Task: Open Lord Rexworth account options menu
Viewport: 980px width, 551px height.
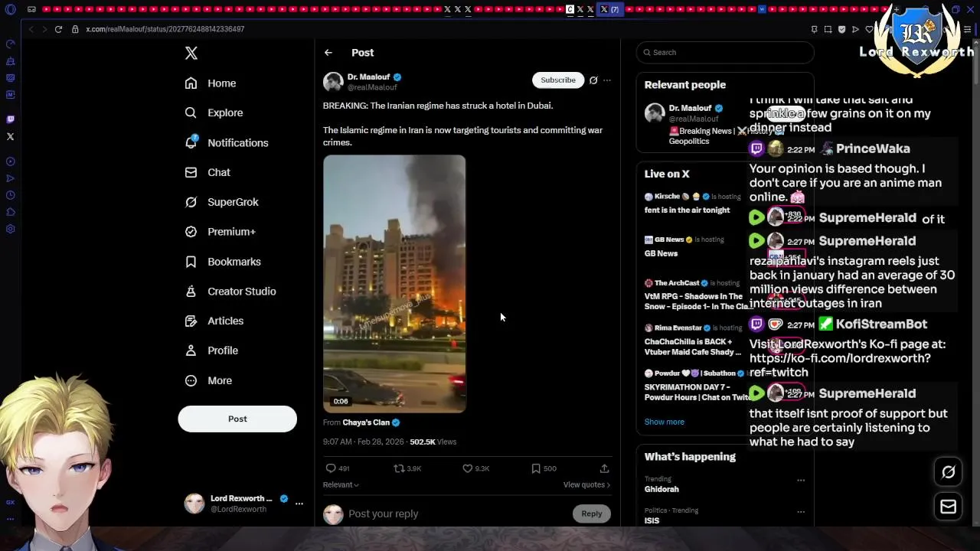Action: pos(299,504)
